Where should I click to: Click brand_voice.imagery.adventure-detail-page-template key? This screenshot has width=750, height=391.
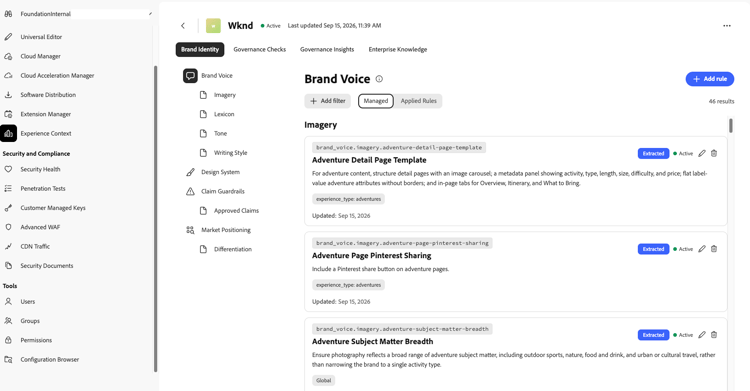tap(399, 147)
